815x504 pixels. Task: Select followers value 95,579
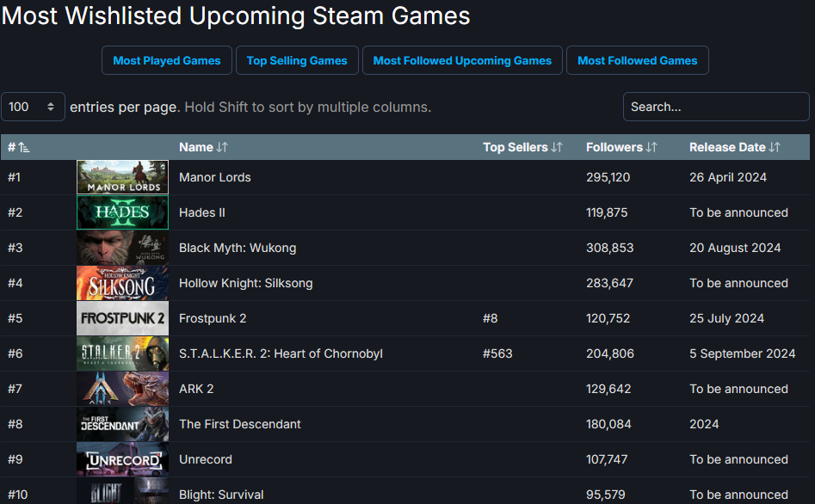(606, 495)
